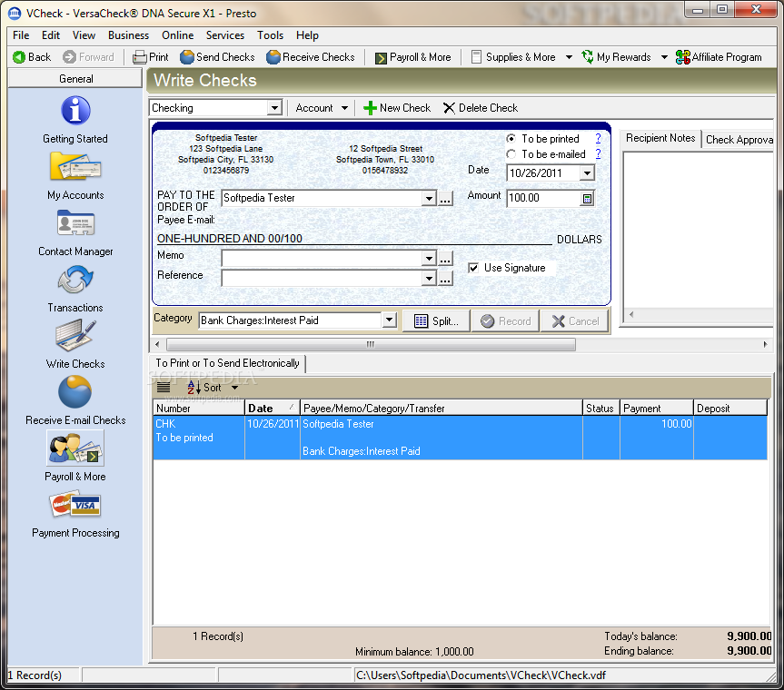Expand the Checking account dropdown
Viewport: 784px width, 690px height.
(x=274, y=108)
